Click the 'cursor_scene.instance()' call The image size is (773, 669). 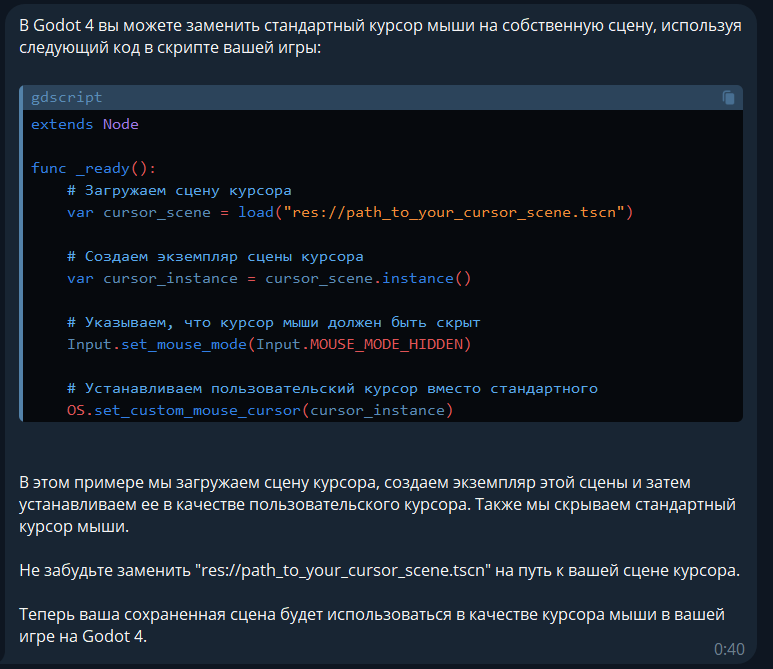(368, 279)
